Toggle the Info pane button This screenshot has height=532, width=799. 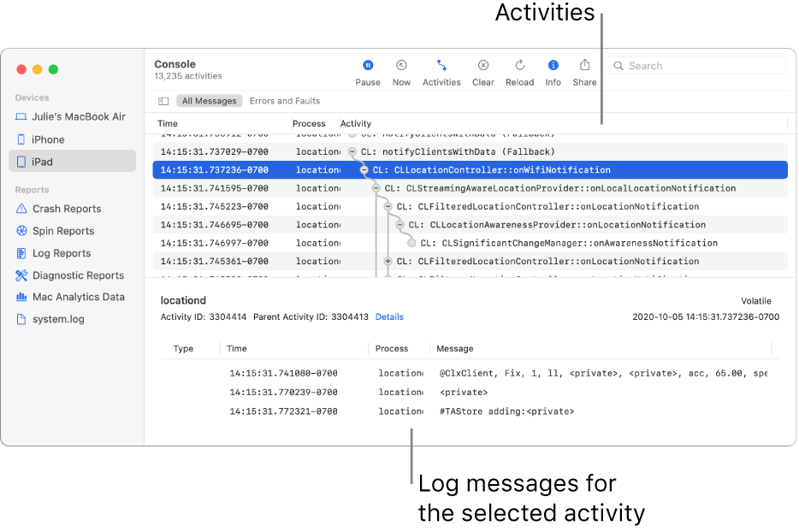click(x=553, y=73)
